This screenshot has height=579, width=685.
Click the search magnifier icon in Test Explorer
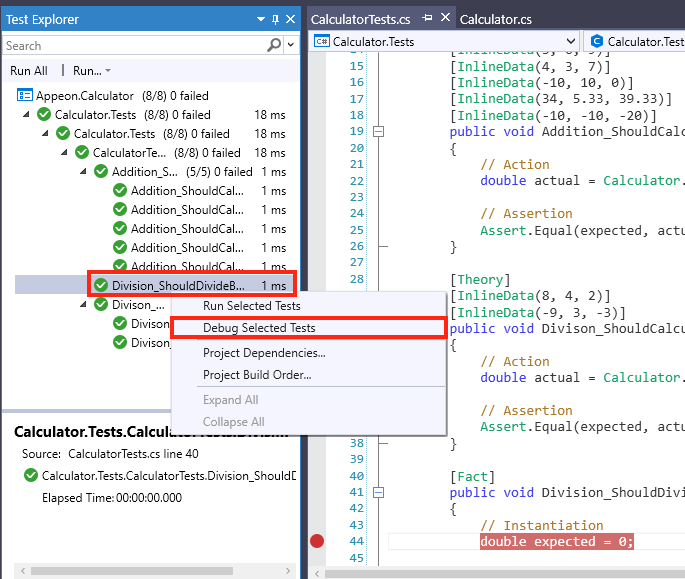(x=274, y=45)
